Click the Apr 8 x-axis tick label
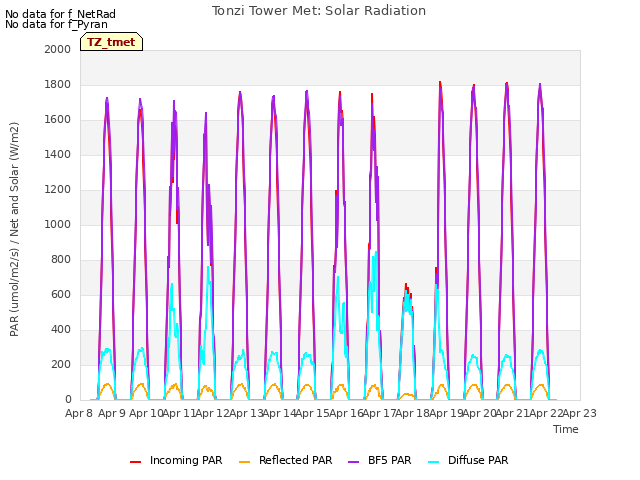Image resolution: width=640 pixels, height=480 pixels. coord(79,413)
